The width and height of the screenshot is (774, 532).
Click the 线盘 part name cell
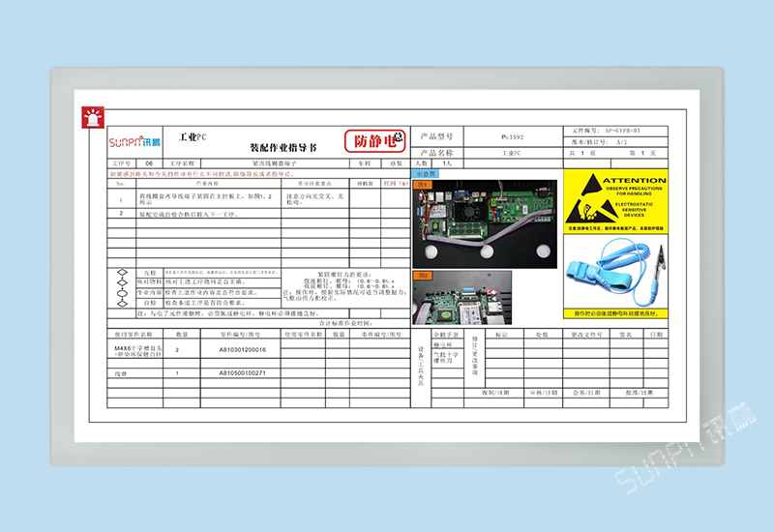point(135,373)
